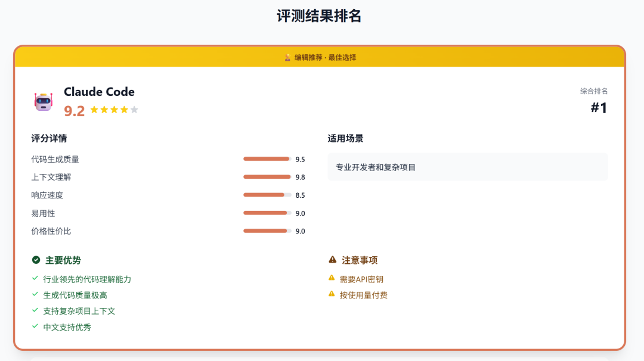
Task: Click the text 中文支持优秀
Action: (x=67, y=328)
